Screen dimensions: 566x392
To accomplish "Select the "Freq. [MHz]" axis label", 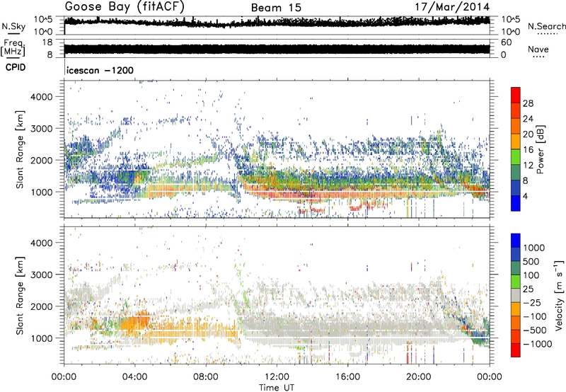I will [x=13, y=48].
